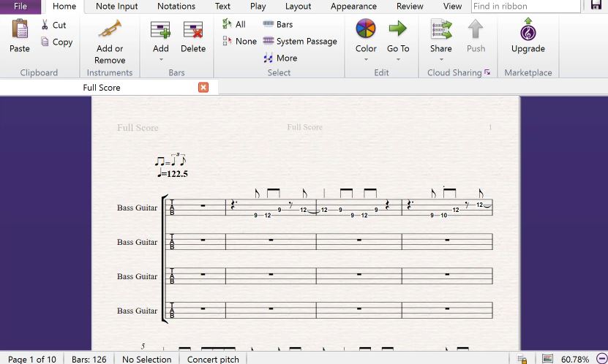Click the Go To green arrow

pos(398,29)
